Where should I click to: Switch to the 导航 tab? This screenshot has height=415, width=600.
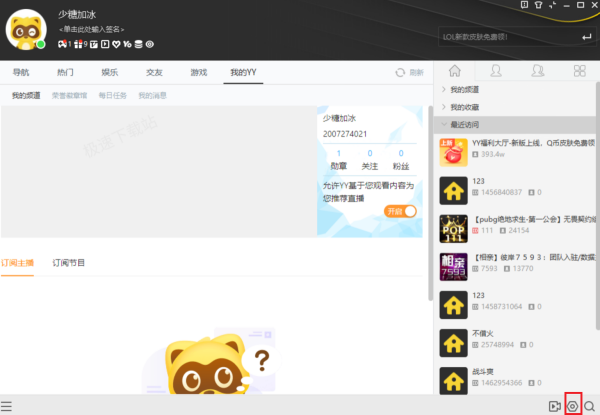pyautogui.click(x=21, y=72)
